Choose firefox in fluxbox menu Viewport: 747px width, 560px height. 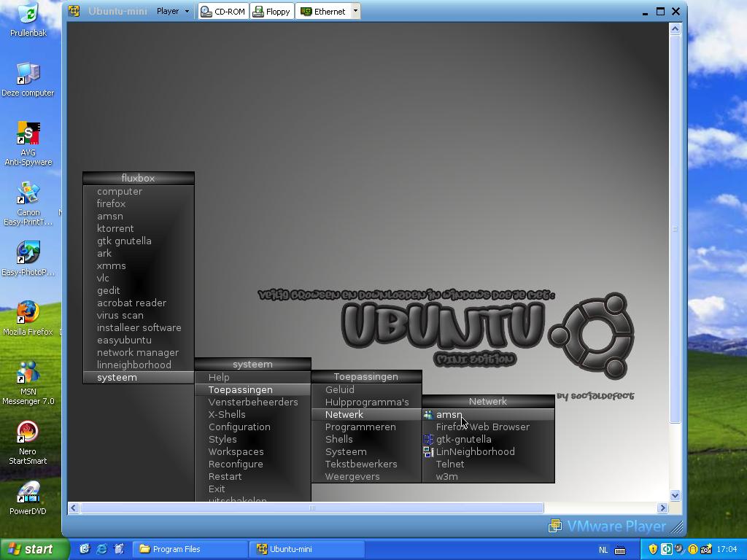139,204
